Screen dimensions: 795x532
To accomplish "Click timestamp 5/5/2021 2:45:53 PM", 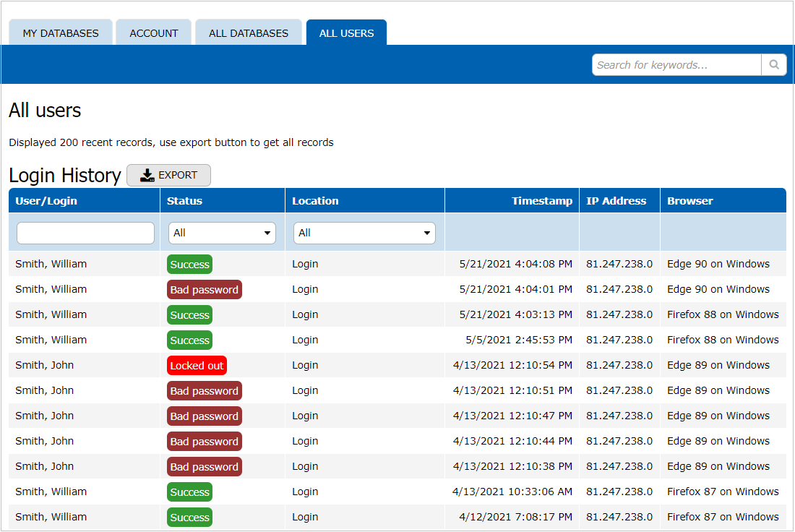I will [x=519, y=340].
